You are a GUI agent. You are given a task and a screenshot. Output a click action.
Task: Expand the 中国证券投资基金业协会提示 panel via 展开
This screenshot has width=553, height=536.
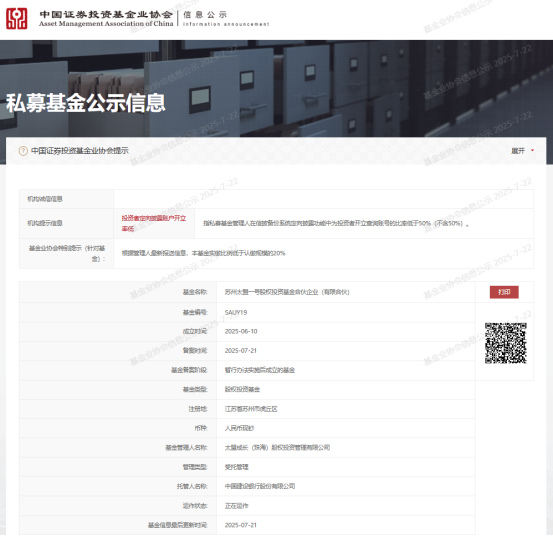[518, 151]
